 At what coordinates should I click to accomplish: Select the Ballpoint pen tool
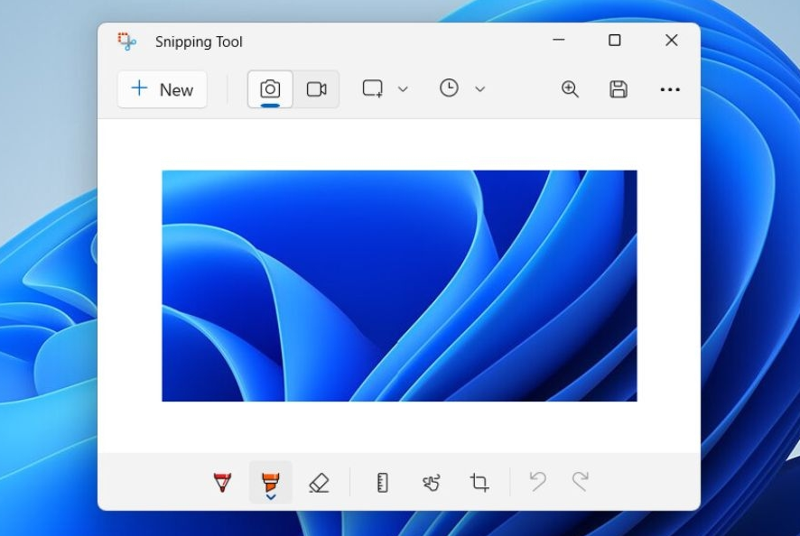pos(222,482)
